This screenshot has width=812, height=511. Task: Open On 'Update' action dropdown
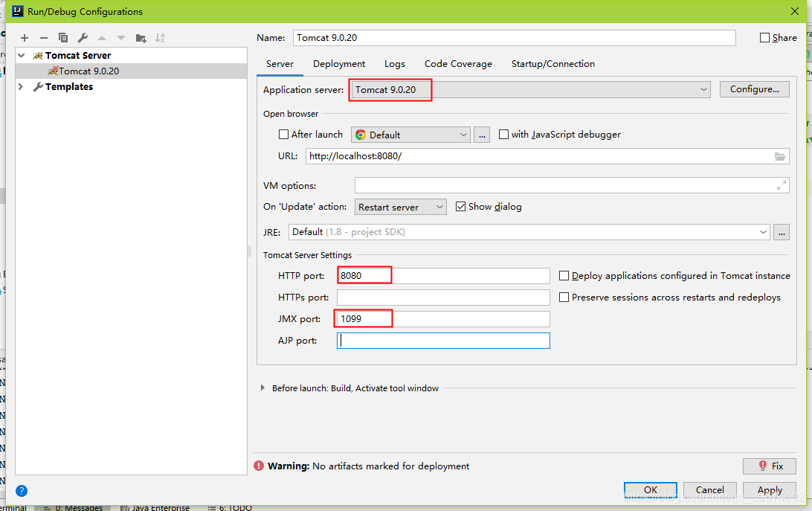click(x=400, y=207)
